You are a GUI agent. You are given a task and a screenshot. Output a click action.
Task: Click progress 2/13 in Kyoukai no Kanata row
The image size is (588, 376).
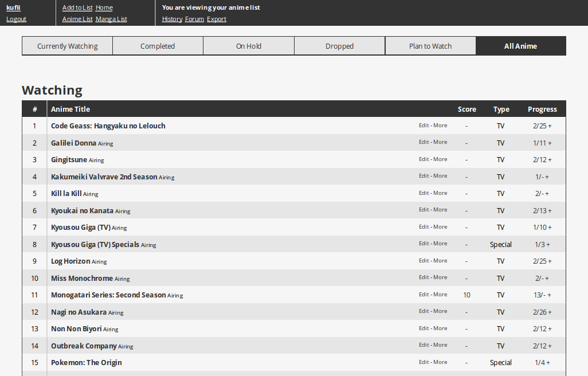coord(540,211)
